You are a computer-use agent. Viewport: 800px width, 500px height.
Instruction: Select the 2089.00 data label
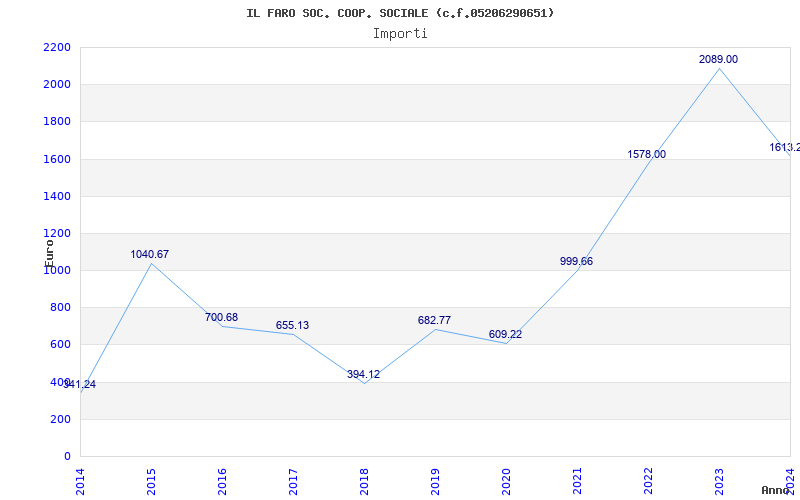tap(718, 59)
